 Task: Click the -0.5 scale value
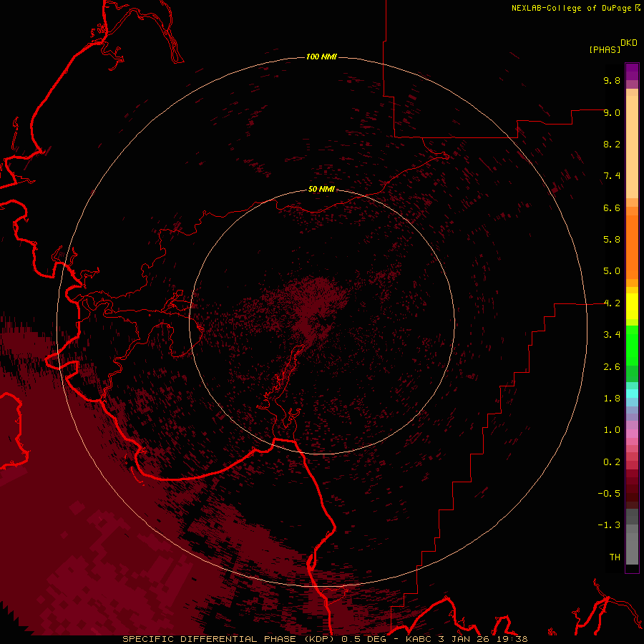609,494
